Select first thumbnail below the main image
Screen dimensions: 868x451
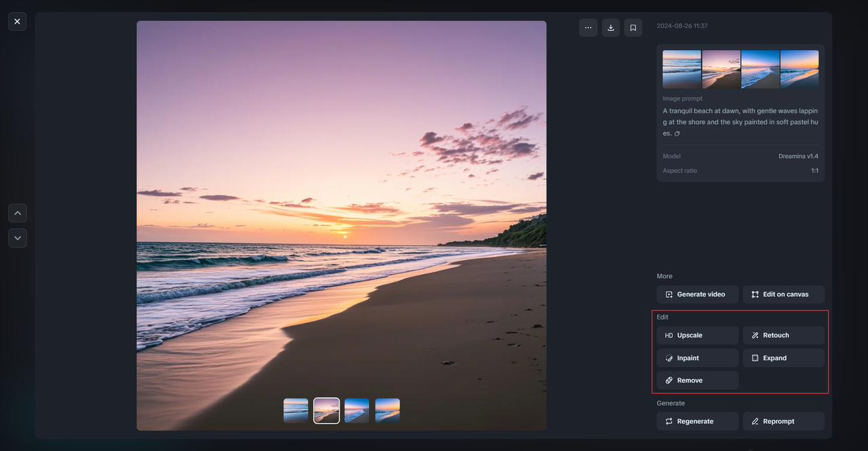tap(296, 410)
